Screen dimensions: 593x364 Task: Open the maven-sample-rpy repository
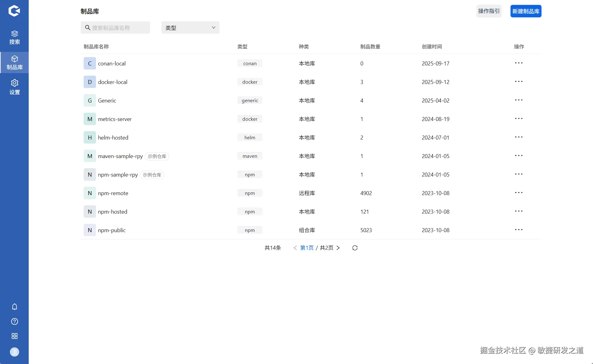click(120, 156)
